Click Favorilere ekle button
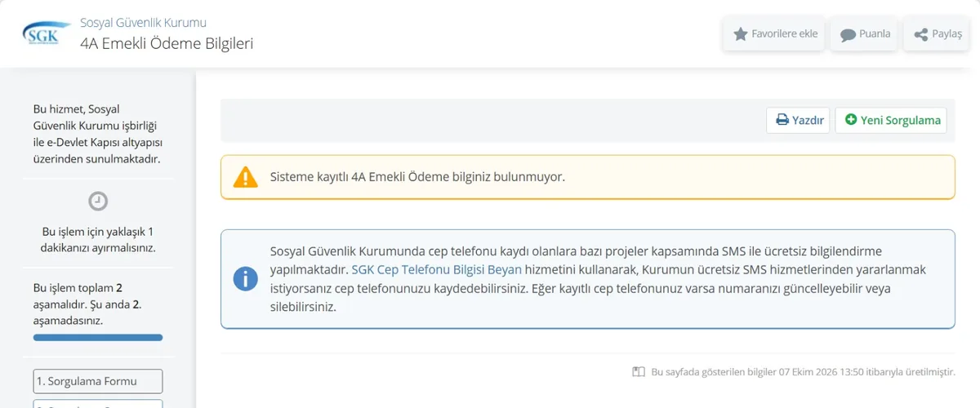Image resolution: width=980 pixels, height=408 pixels. click(x=775, y=34)
